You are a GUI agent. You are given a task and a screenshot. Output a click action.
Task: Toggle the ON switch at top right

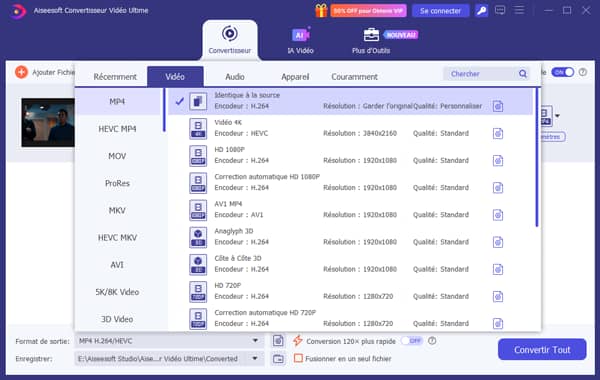(x=562, y=72)
